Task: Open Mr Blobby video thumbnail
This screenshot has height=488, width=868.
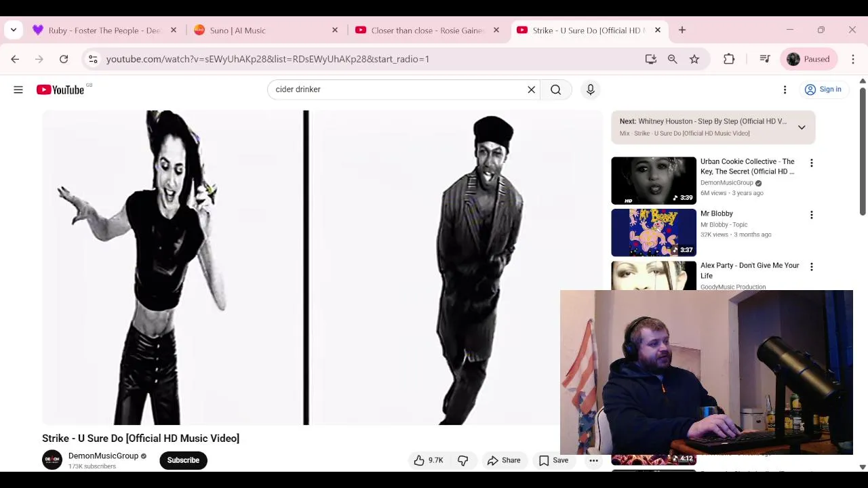Action: 654,232
